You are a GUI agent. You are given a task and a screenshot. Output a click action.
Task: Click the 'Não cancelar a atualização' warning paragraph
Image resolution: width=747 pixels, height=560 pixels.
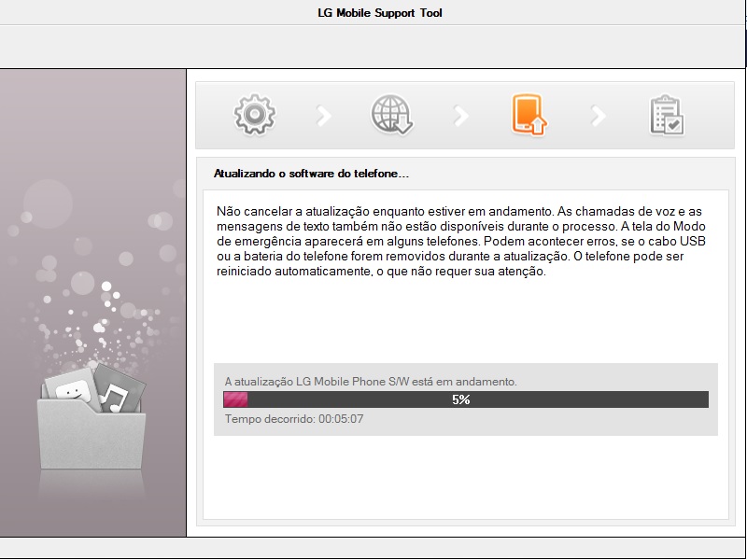[459, 242]
